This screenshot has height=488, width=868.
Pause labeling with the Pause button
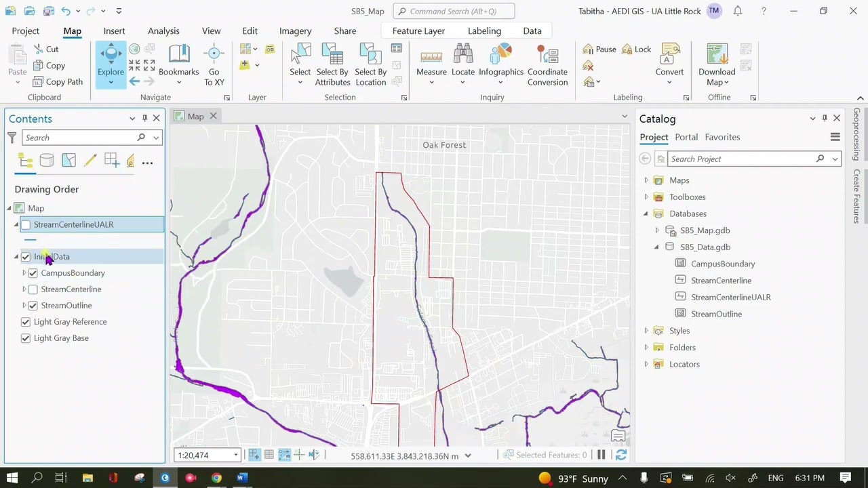[x=599, y=49]
